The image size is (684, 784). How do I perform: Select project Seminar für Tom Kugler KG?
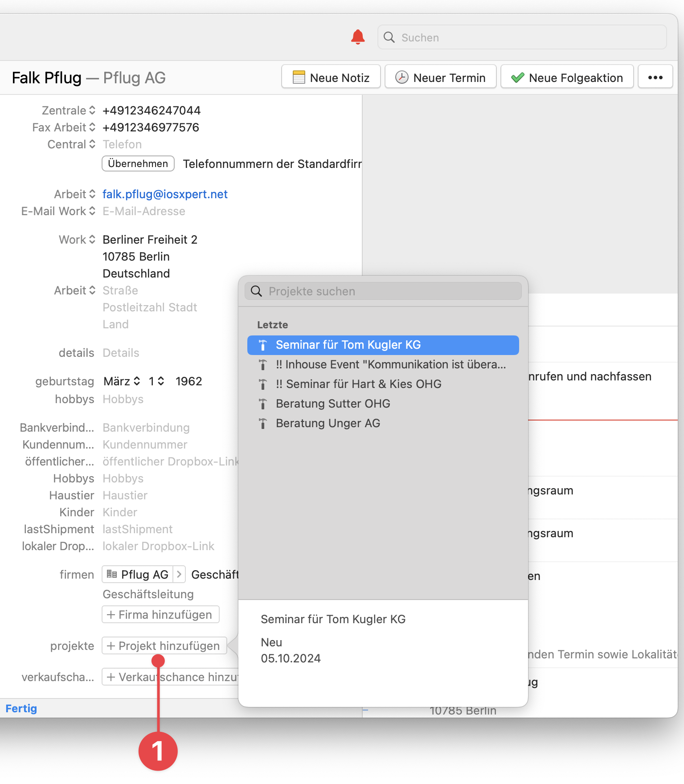click(383, 345)
